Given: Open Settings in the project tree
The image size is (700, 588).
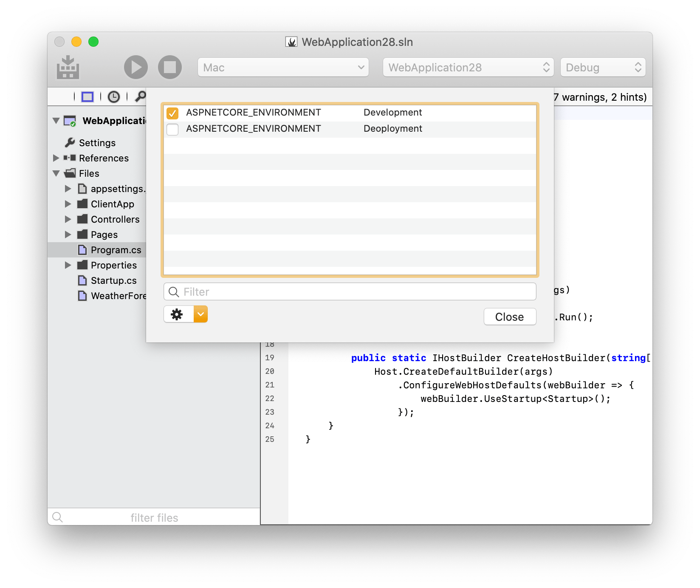Looking at the screenshot, I should click(97, 143).
